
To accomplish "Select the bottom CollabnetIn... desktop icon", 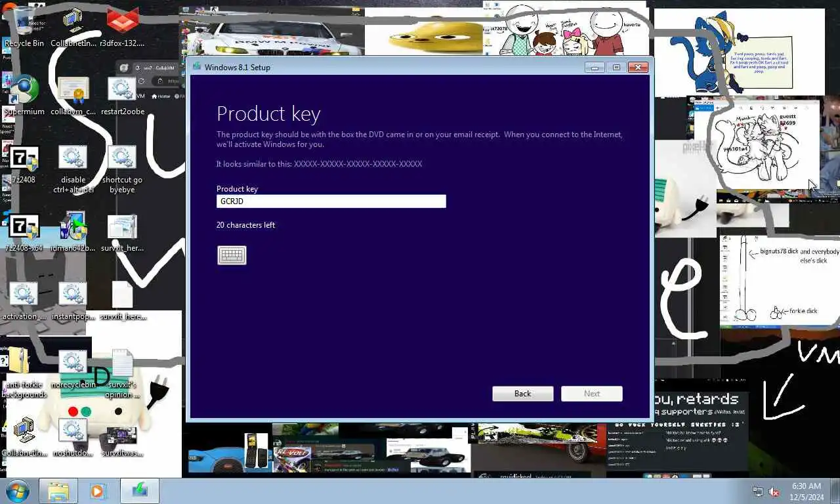I will [x=24, y=438].
